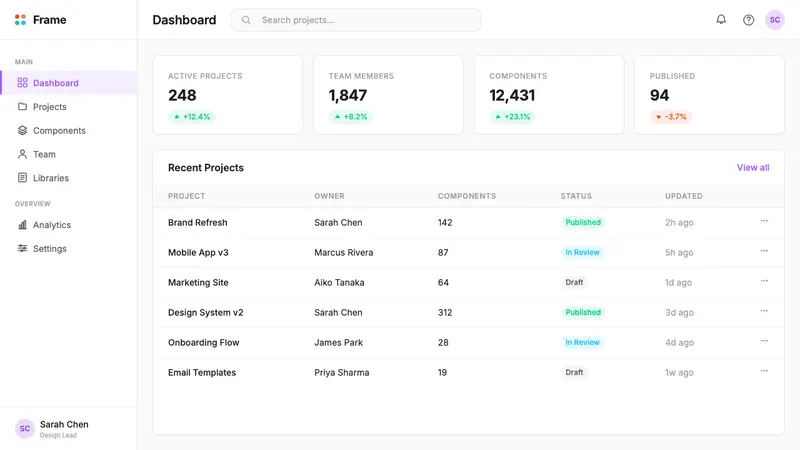Click owner Aiko Tanaka

click(339, 283)
